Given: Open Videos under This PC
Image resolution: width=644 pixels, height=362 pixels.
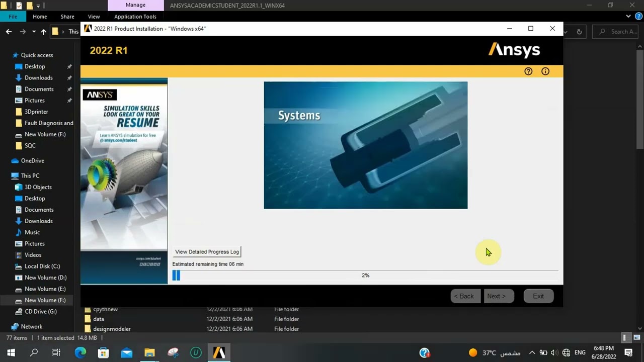Looking at the screenshot, I should [33, 255].
